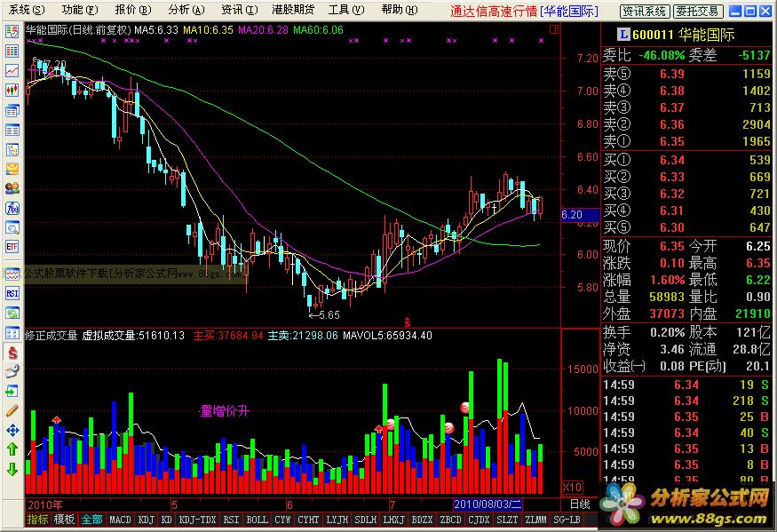Switch to ZLMM indicator tab

pos(535,520)
